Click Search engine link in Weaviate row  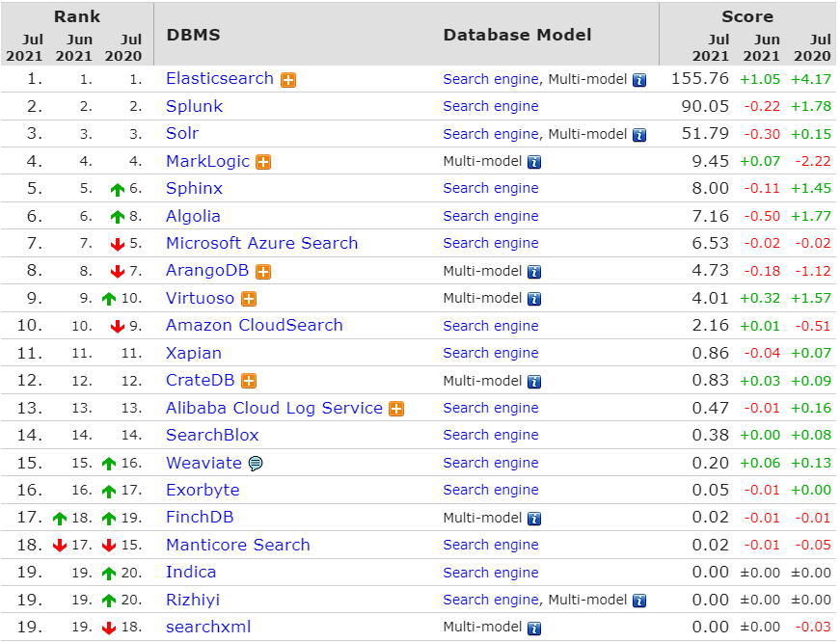[x=491, y=463]
